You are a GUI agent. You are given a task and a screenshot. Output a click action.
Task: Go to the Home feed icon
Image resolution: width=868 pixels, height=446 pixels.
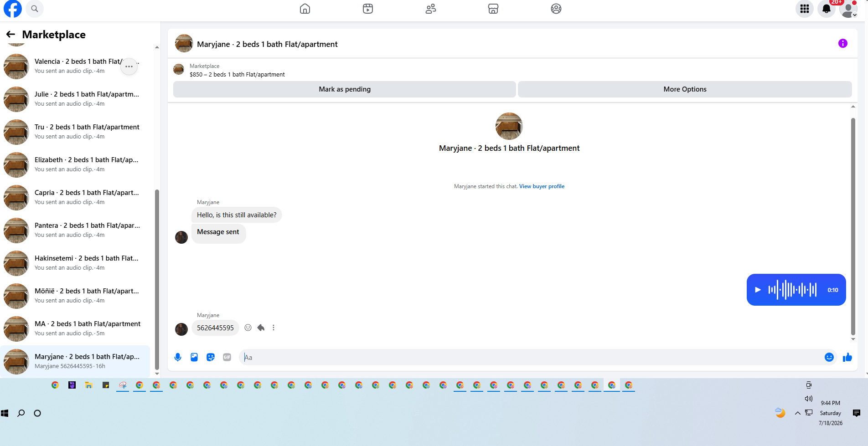point(305,9)
